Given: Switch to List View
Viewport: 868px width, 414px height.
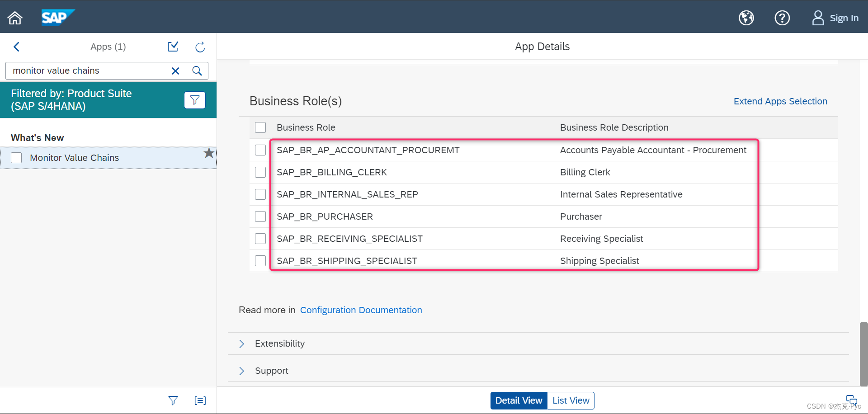Looking at the screenshot, I should [571, 400].
